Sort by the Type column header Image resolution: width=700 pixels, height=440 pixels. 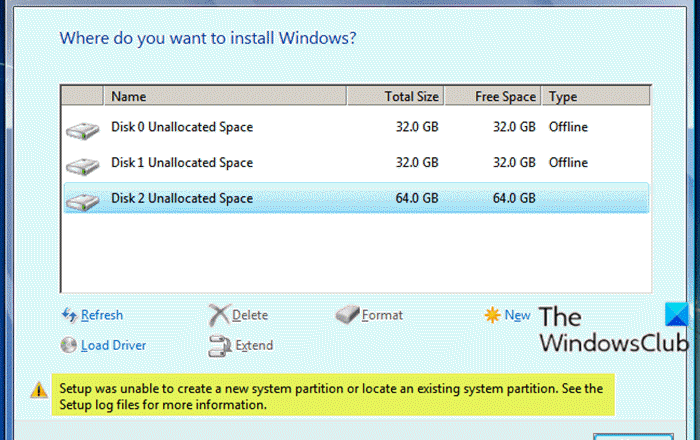click(596, 96)
